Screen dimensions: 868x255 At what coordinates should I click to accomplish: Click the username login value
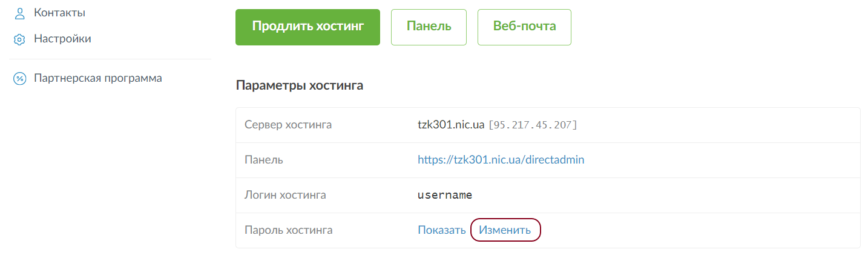coord(445,195)
